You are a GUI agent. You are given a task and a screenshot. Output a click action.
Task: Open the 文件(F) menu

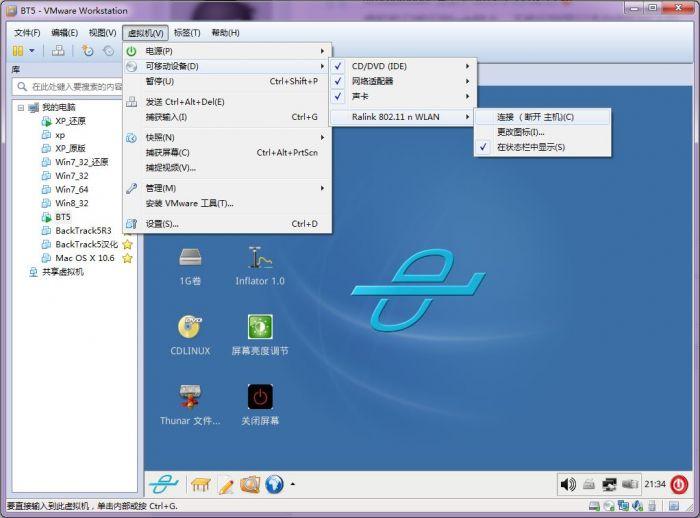click(x=27, y=33)
